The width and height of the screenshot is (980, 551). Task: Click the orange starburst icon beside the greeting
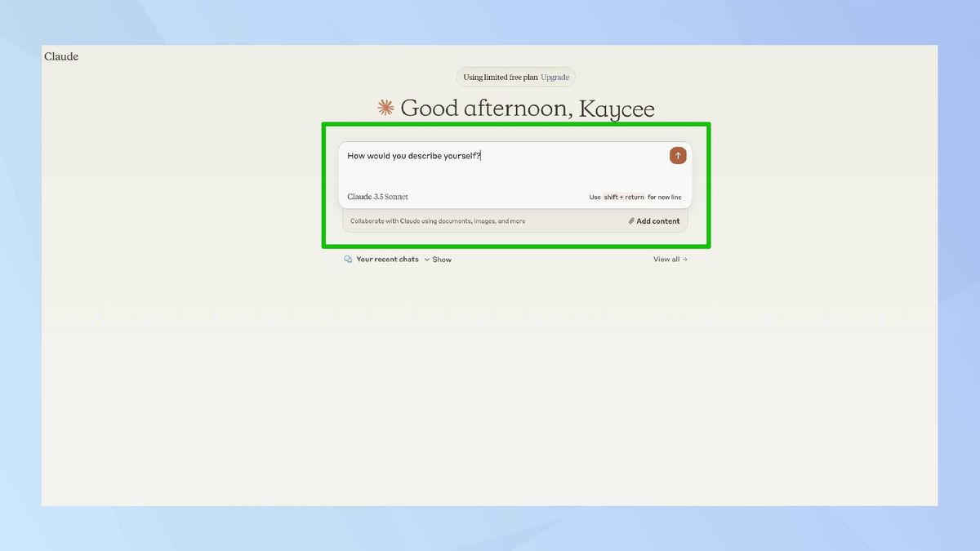(x=385, y=108)
